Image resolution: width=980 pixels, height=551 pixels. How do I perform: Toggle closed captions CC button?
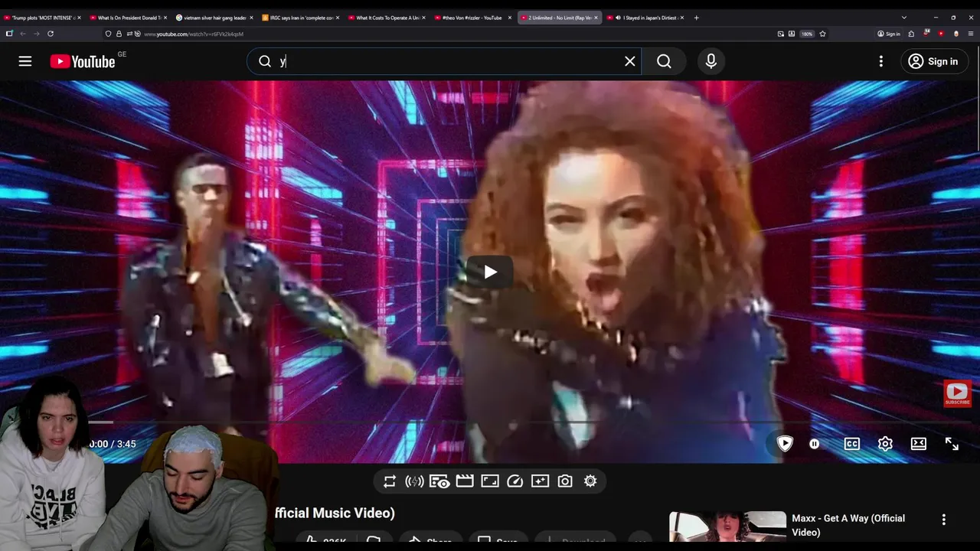(851, 444)
